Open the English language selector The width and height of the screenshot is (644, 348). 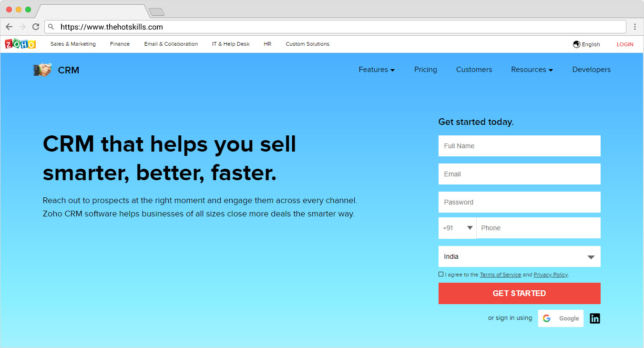[586, 44]
